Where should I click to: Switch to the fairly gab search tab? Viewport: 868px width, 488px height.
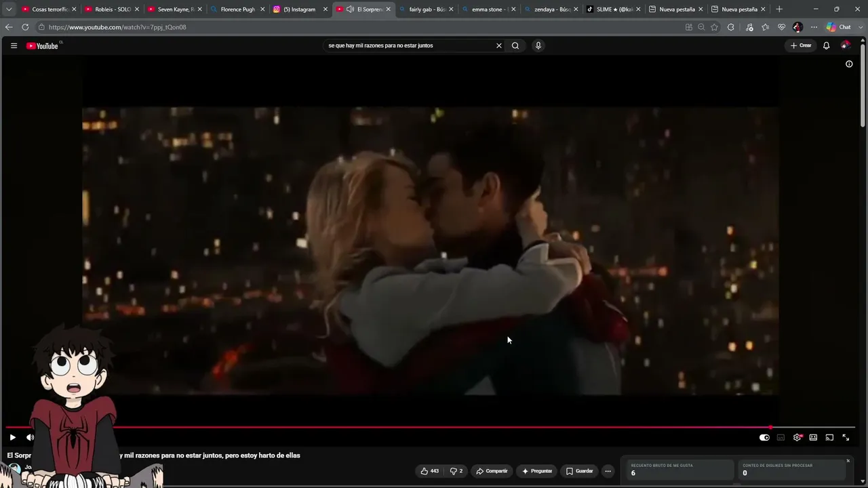pos(425,9)
